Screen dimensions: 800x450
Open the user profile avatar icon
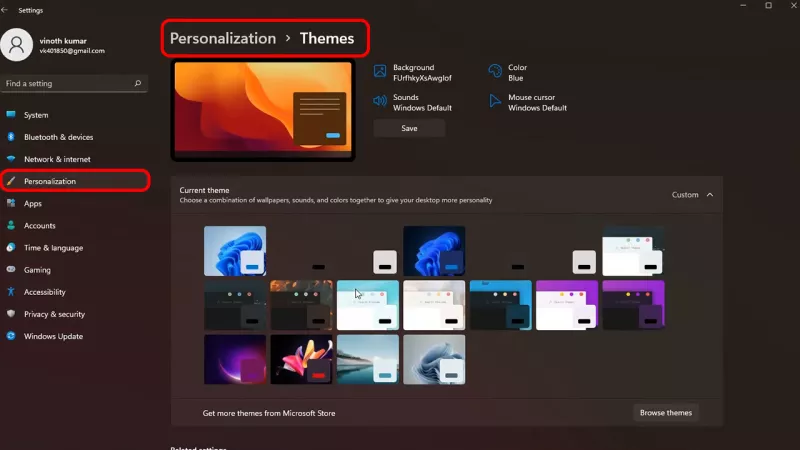(x=16, y=45)
